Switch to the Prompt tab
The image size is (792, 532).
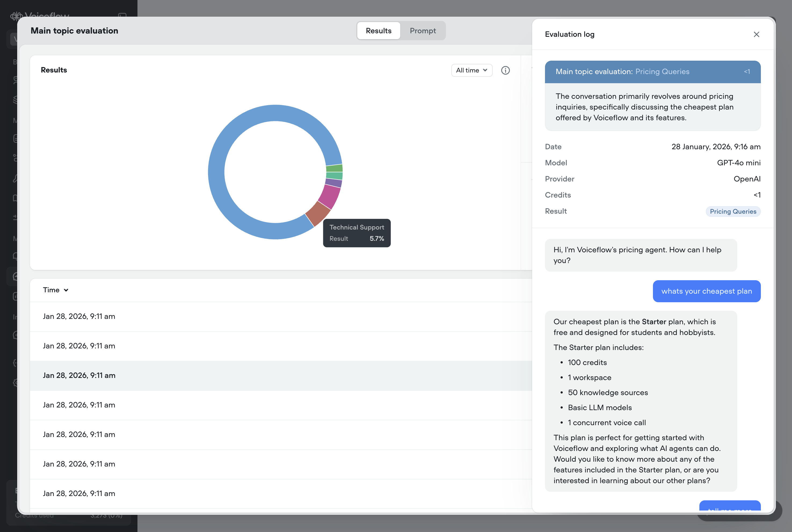(423, 31)
